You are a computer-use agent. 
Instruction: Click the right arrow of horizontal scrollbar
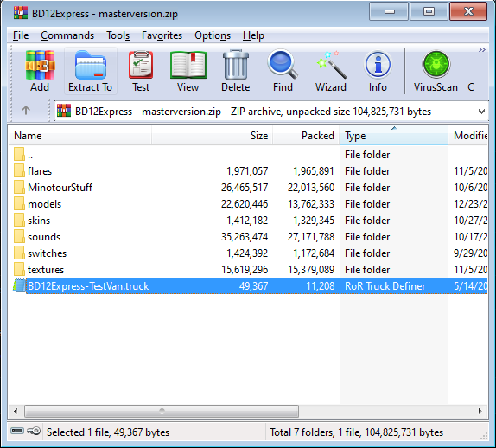click(480, 412)
